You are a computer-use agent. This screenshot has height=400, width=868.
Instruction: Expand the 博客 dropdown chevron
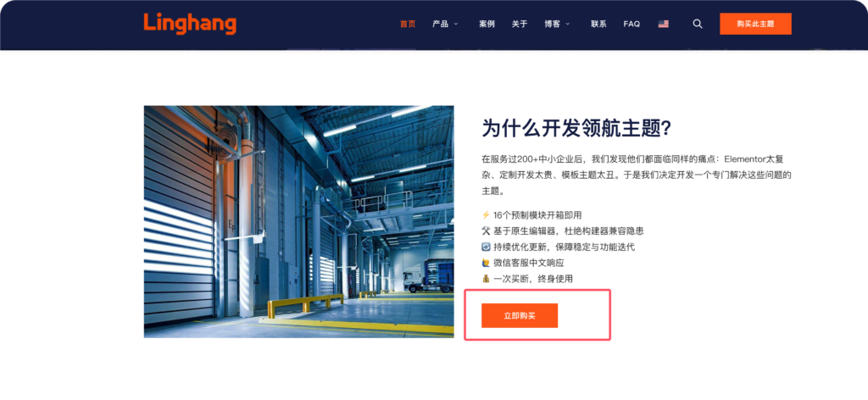[x=568, y=25]
